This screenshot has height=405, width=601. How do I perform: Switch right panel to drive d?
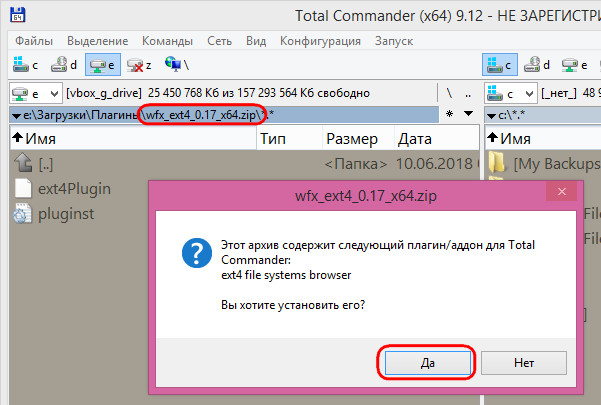537,65
